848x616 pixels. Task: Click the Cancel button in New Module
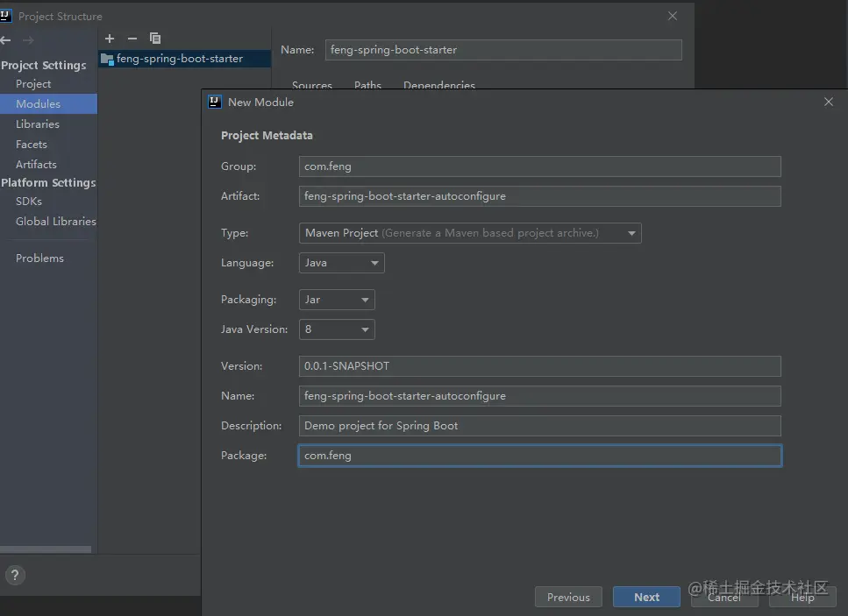724,597
